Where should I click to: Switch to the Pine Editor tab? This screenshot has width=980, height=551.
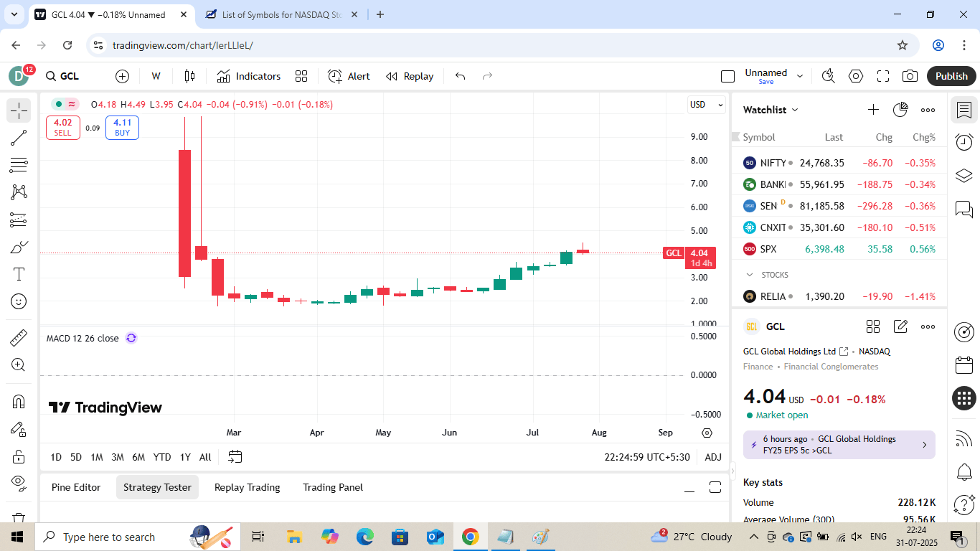pyautogui.click(x=76, y=487)
